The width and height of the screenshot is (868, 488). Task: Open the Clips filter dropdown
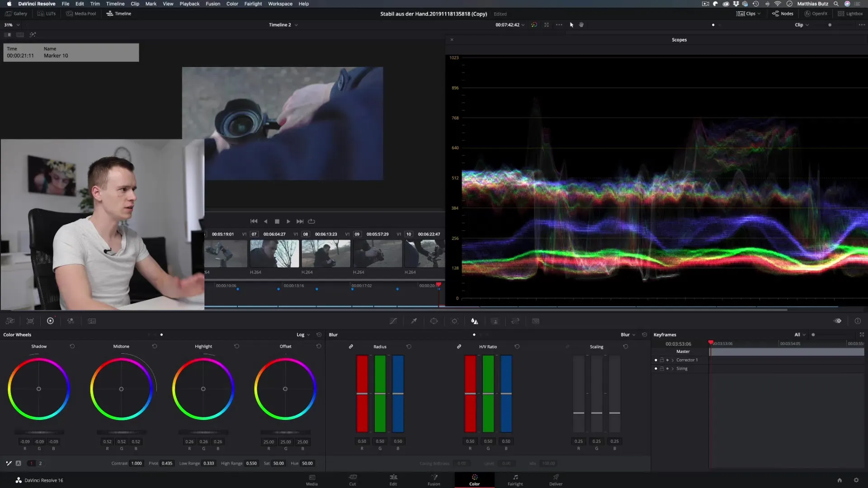749,14
